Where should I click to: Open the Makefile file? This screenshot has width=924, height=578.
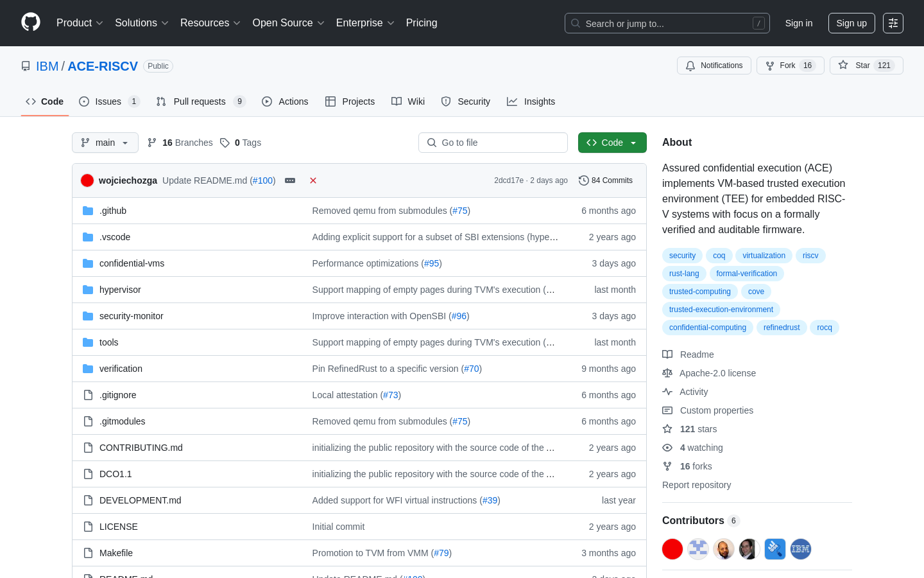[116, 553]
